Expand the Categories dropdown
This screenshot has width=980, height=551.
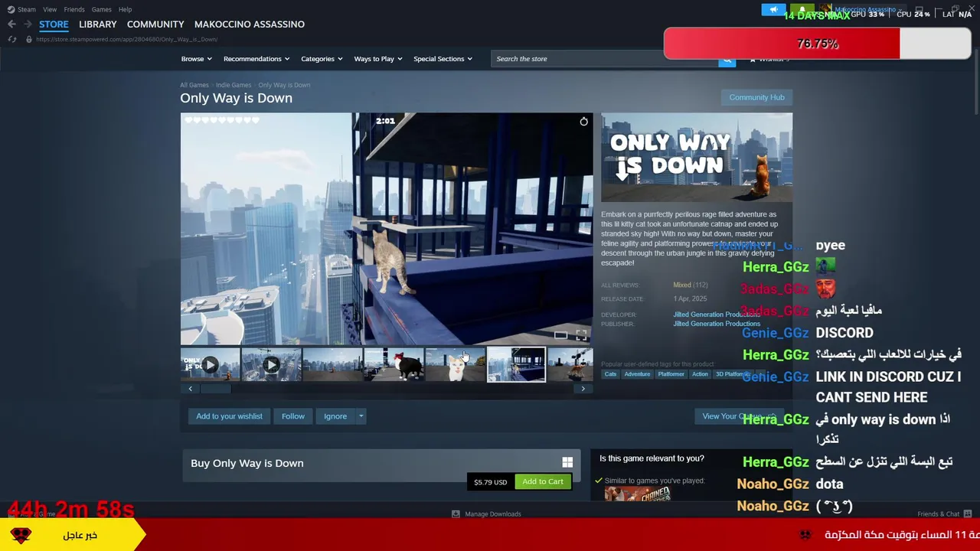(x=322, y=59)
